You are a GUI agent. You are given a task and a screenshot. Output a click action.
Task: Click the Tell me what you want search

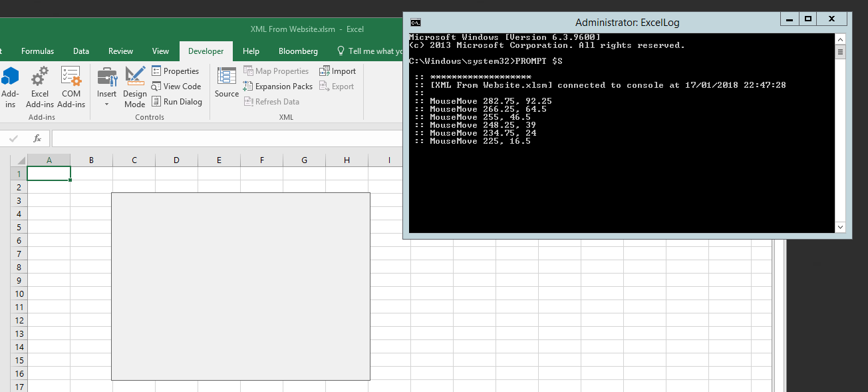[370, 51]
